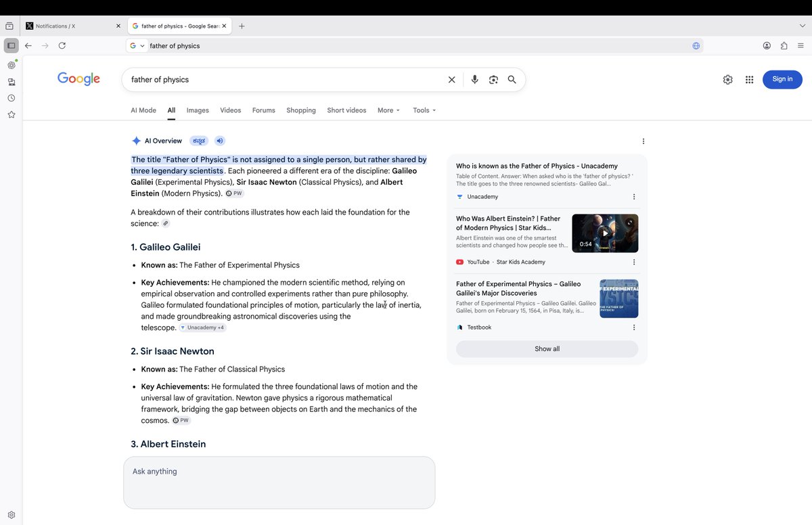Open the extensions icon in the toolbar
Screen dimensions: 812x525
[784, 45]
